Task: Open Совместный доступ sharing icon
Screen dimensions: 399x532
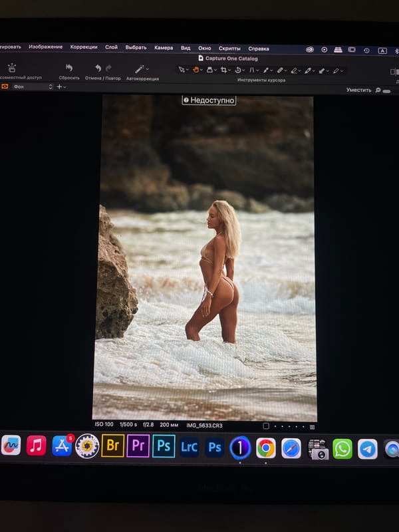Action: click(x=12, y=68)
